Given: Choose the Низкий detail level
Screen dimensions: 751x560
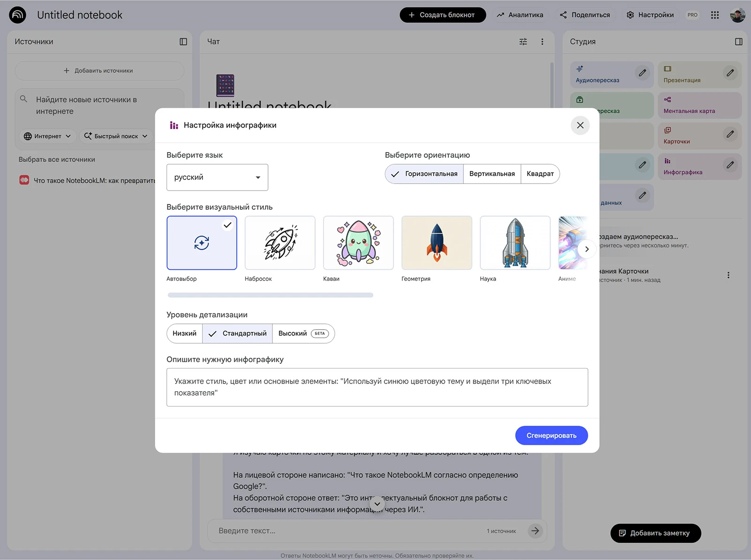Looking at the screenshot, I should pos(184,333).
